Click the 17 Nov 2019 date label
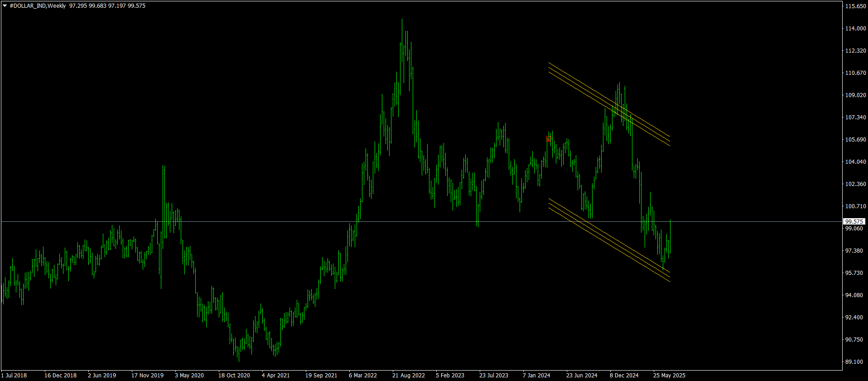868x381 pixels. [147, 376]
